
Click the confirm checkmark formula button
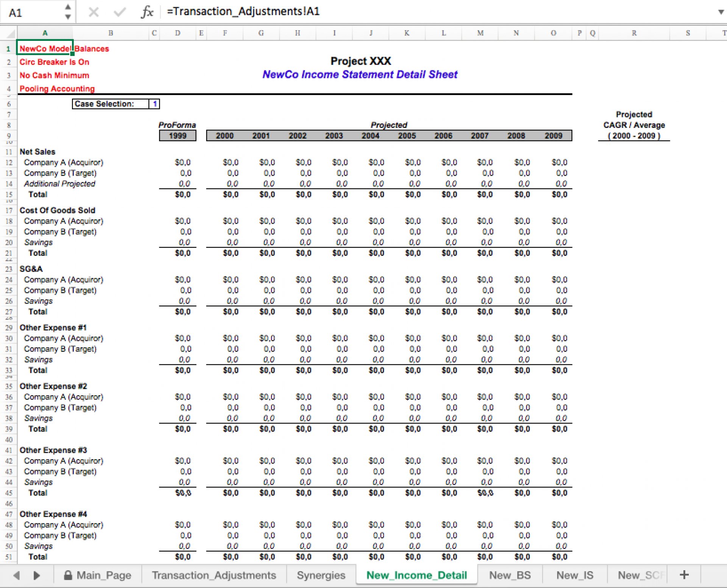[x=120, y=12]
